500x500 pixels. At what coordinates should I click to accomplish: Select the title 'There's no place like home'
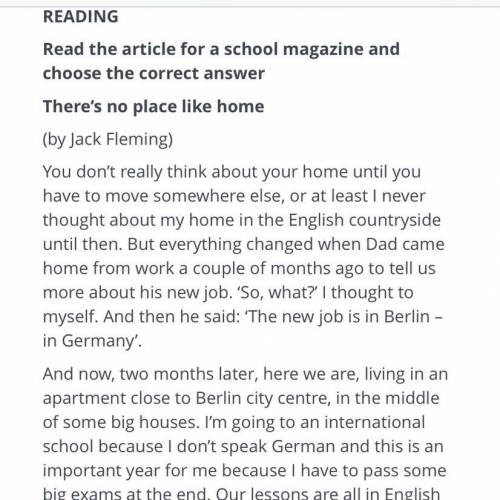(x=154, y=107)
